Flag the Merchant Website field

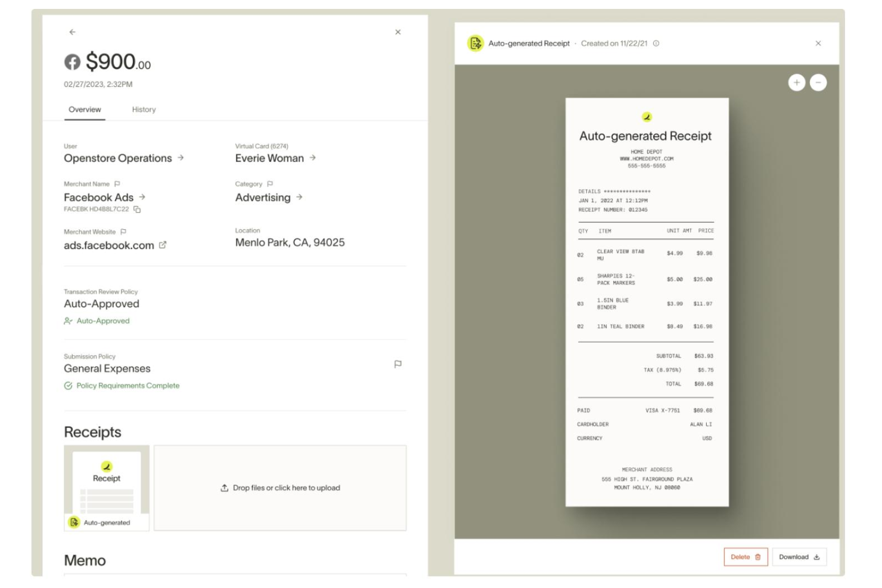pos(123,232)
